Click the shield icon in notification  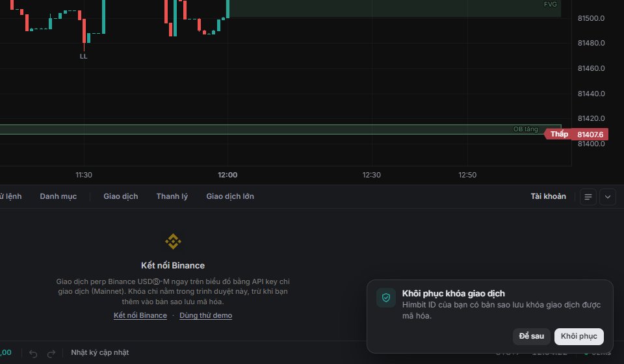click(x=386, y=298)
